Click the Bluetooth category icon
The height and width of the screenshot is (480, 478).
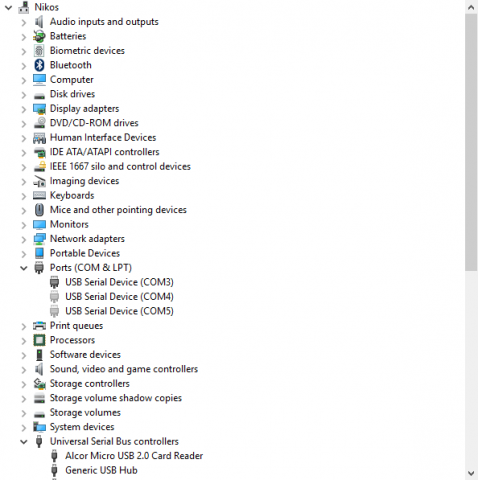[x=39, y=65]
